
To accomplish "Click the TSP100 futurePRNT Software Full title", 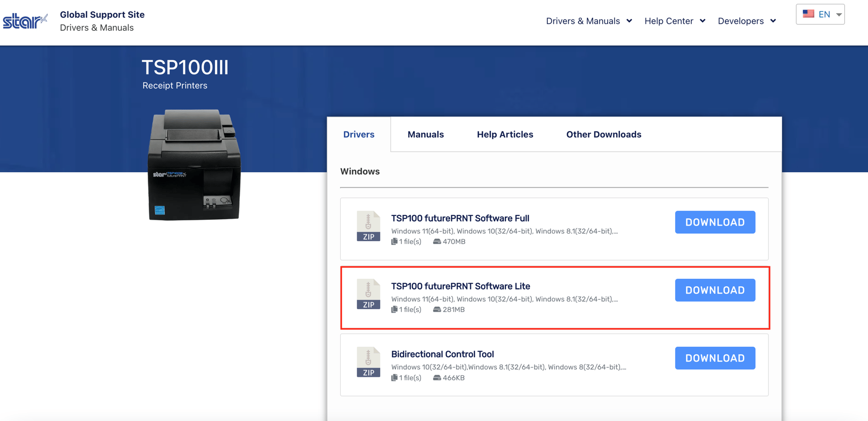I will click(460, 218).
